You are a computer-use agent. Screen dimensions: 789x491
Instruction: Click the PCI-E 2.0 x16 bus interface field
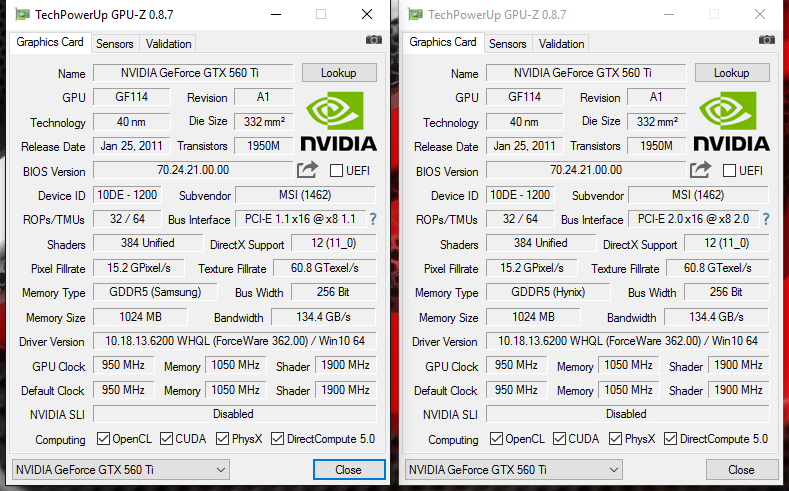pos(693,219)
